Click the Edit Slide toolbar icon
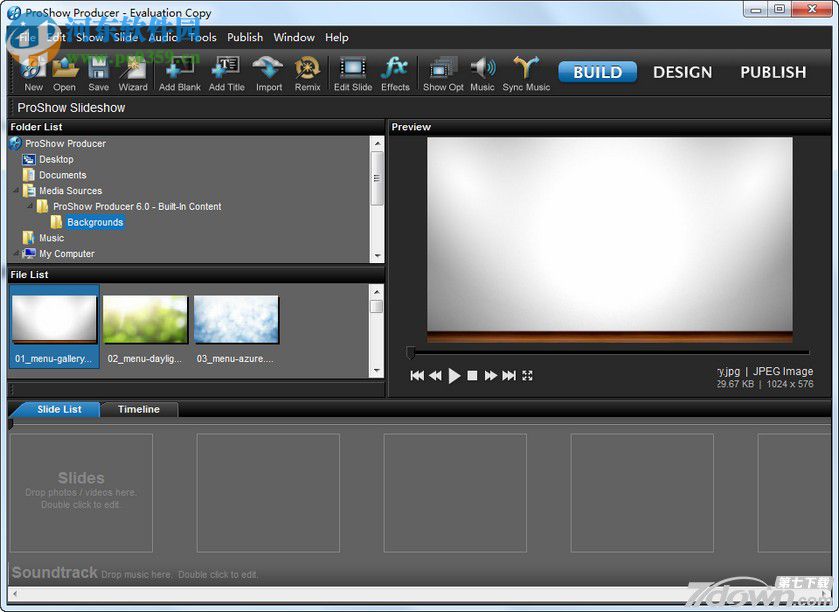839x612 pixels. point(352,72)
